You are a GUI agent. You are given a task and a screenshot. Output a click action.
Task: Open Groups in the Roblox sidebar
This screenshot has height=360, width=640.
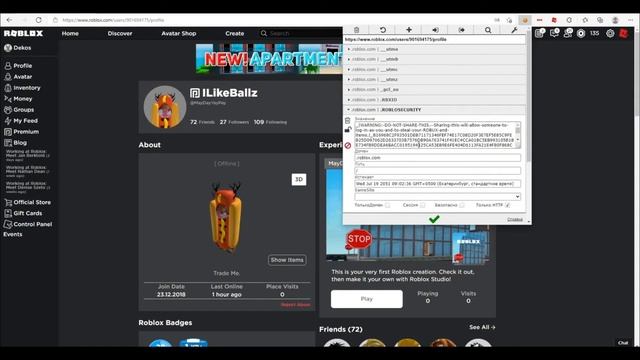point(19,110)
